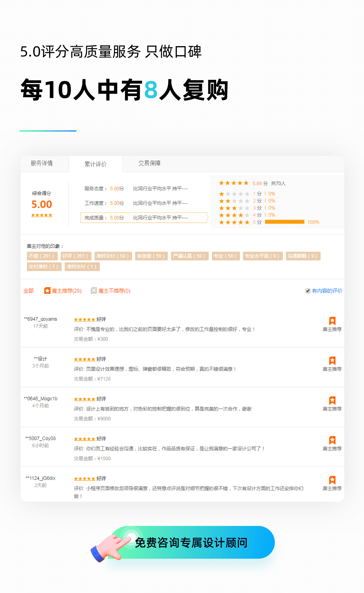
Task: Select the 不错 (261) impression tag
Action: coord(42,256)
